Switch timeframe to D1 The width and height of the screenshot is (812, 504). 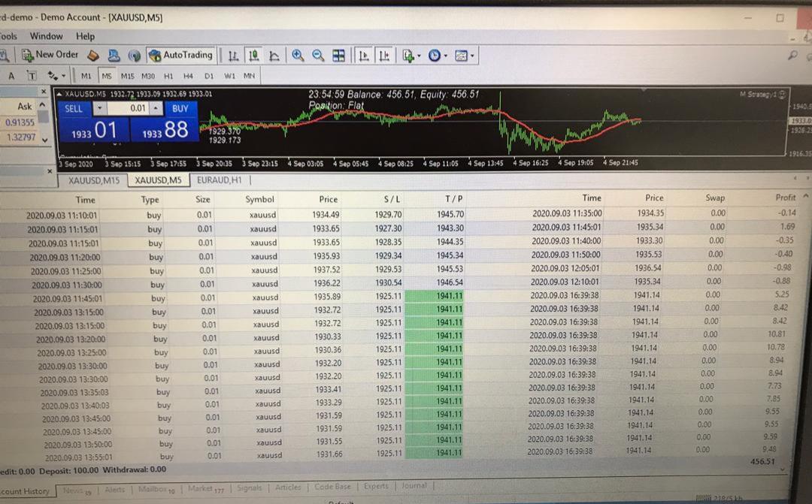[x=209, y=76]
